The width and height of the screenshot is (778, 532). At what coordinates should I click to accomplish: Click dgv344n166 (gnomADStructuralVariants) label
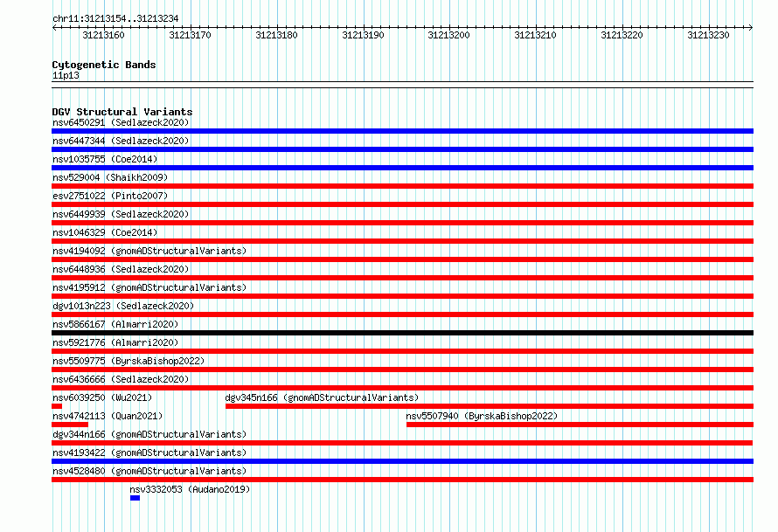(x=149, y=434)
